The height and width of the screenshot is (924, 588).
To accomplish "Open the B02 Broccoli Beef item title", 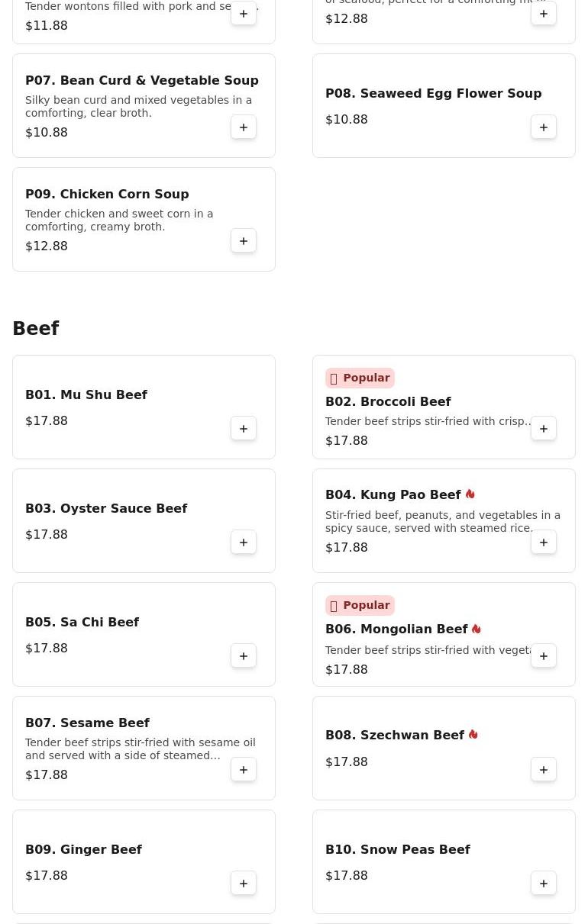I will pyautogui.click(x=388, y=401).
